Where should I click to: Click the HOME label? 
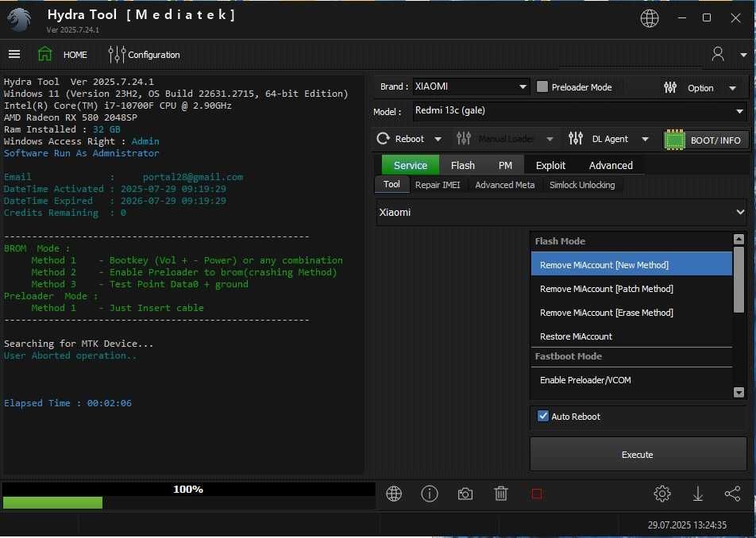75,55
